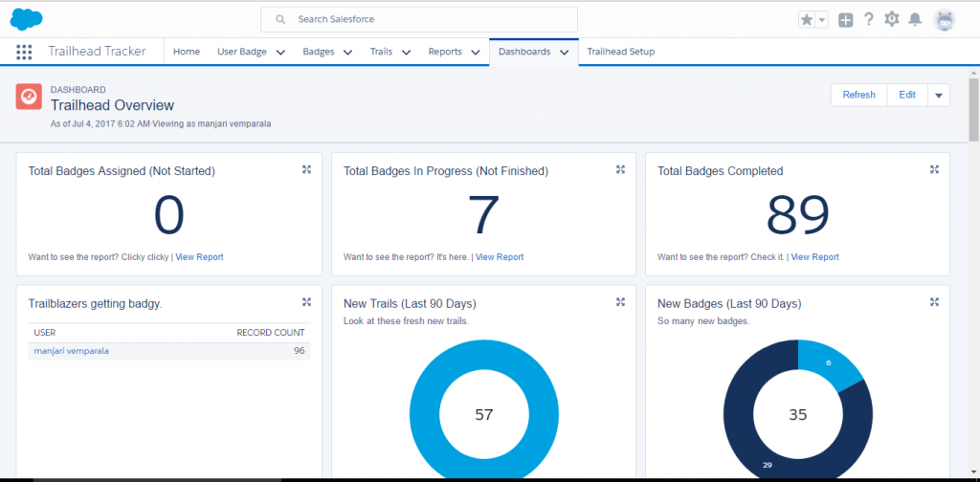Expand the New Trails widget
The height and width of the screenshot is (482, 980).
click(620, 302)
